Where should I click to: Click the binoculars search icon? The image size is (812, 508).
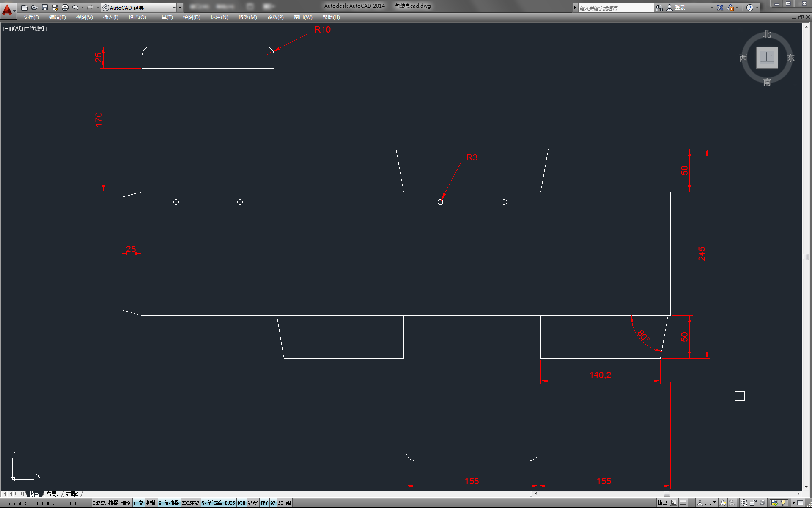coord(659,8)
